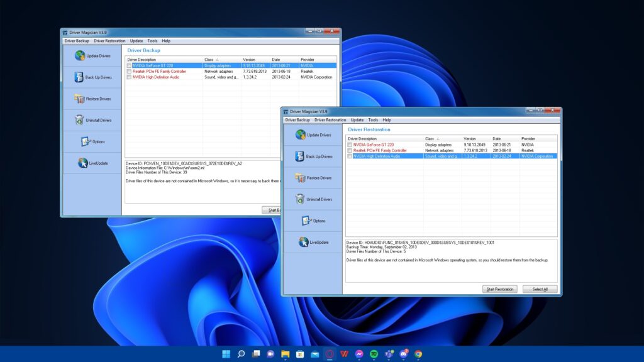This screenshot has height=362, width=644.
Task: Check NVIDIA GeForce GT 220 in the Driver Restoration list
Action: point(350,145)
